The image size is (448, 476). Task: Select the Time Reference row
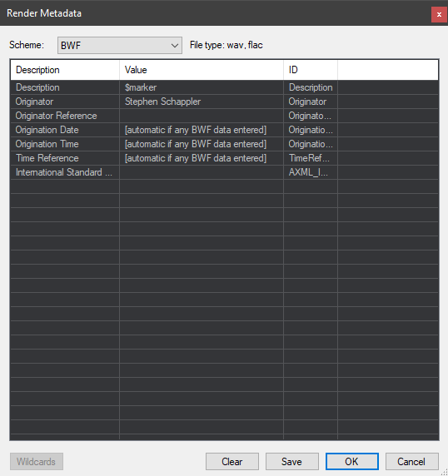point(225,158)
